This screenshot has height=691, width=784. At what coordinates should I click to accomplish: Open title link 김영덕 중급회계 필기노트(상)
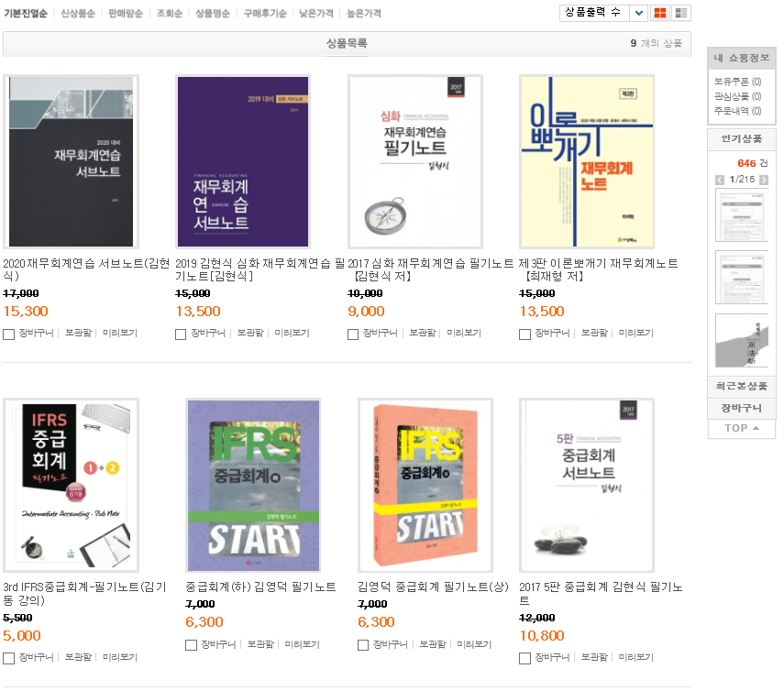click(433, 587)
